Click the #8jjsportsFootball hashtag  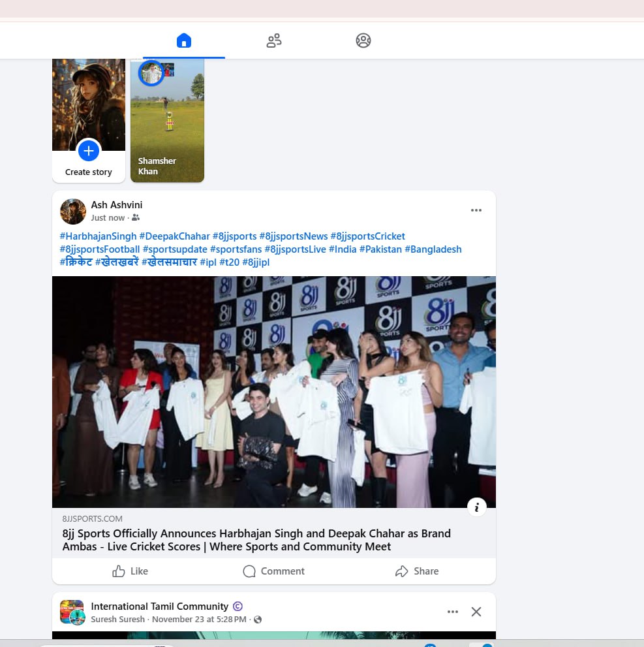click(x=100, y=249)
